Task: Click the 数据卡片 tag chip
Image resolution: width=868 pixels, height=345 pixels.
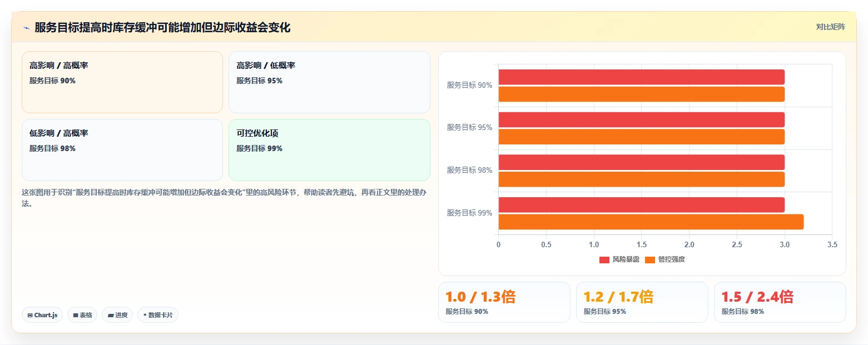Action: (158, 315)
